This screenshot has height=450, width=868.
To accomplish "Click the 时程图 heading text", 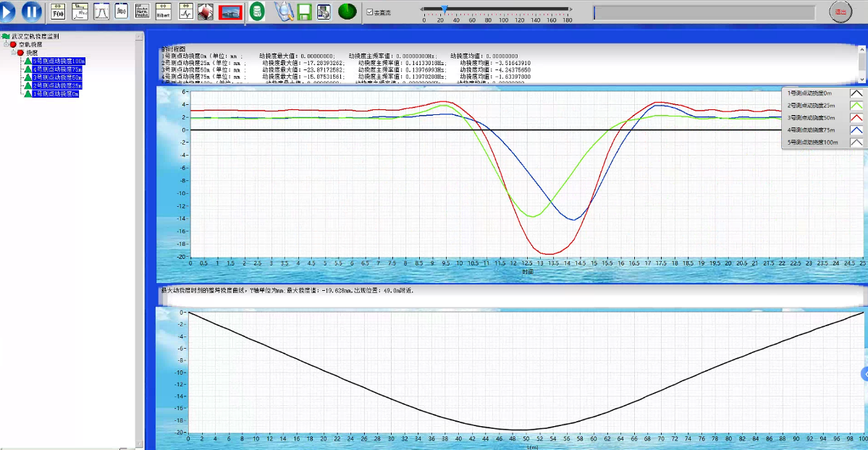I will 174,49.
